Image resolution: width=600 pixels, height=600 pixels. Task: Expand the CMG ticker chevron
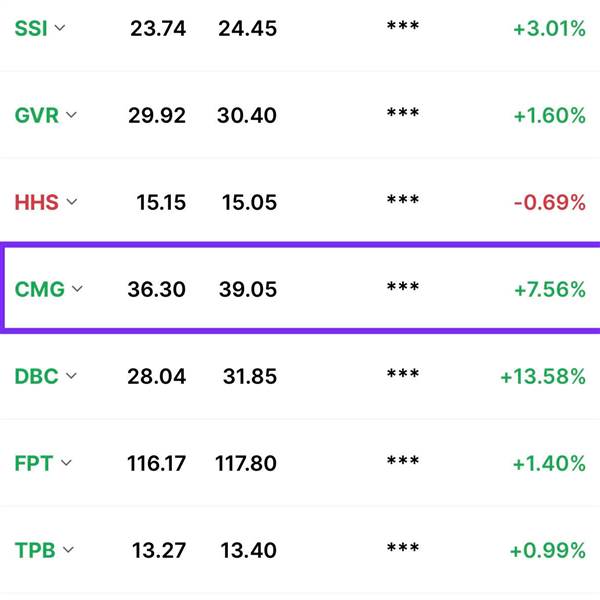(77, 288)
